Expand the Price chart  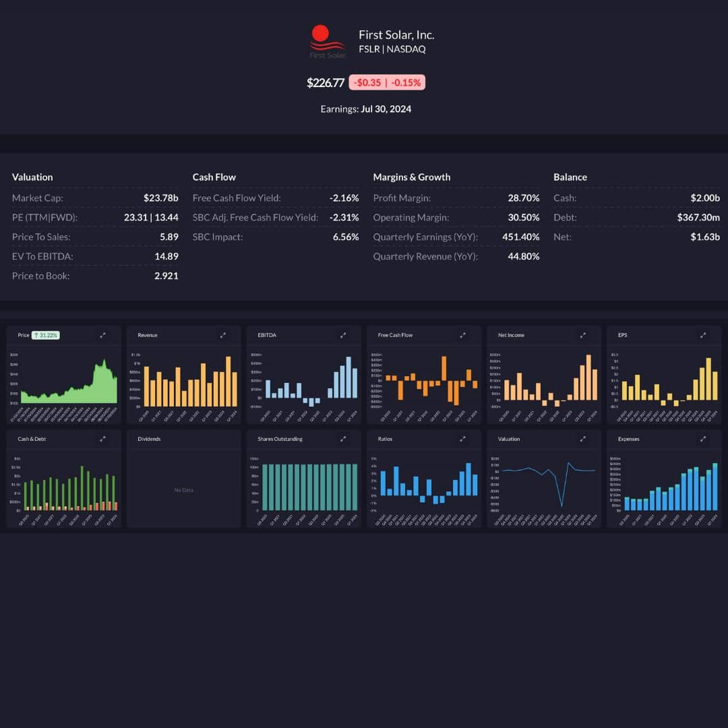pyautogui.click(x=102, y=335)
